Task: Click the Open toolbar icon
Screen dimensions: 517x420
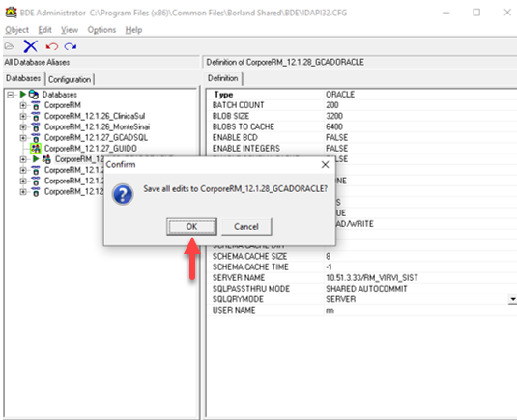Action: 10,46
